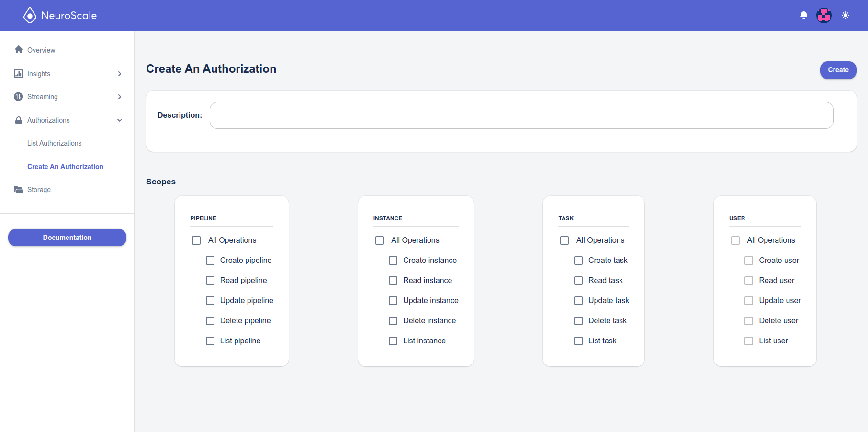The width and height of the screenshot is (868, 432).
Task: Open the user avatar menu
Action: pyautogui.click(x=824, y=15)
